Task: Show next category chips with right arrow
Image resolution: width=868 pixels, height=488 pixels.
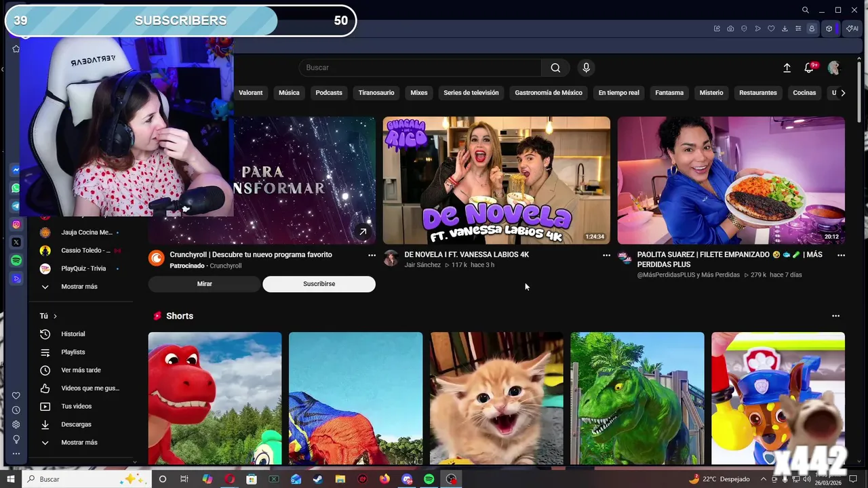Action: pos(843,93)
